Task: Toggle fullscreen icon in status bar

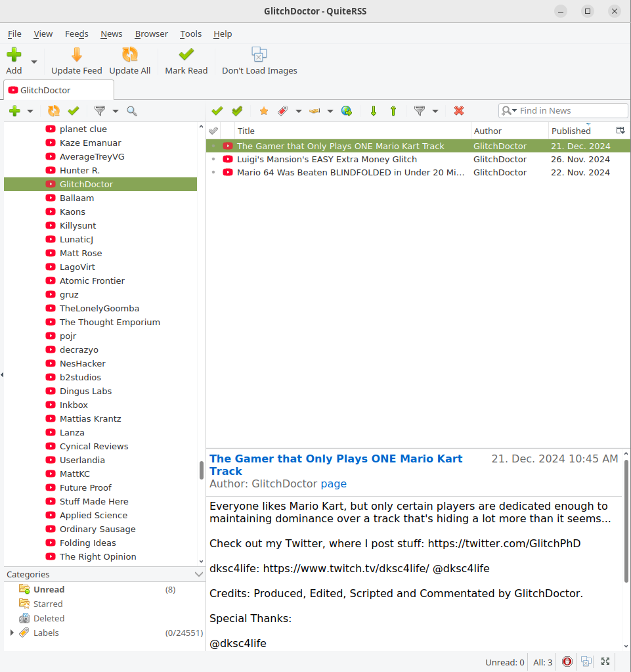Action: click(x=605, y=661)
